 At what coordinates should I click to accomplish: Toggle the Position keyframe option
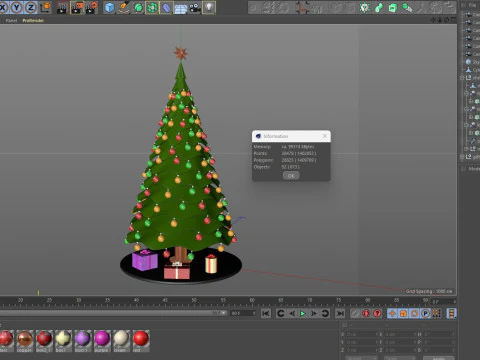tap(392, 313)
